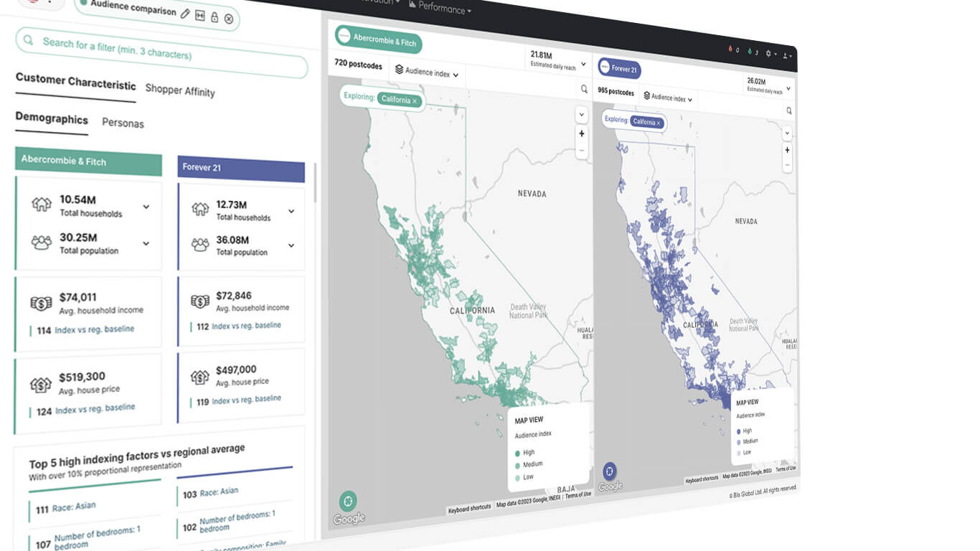Click '103 Race: Asian' factor link

[210, 493]
